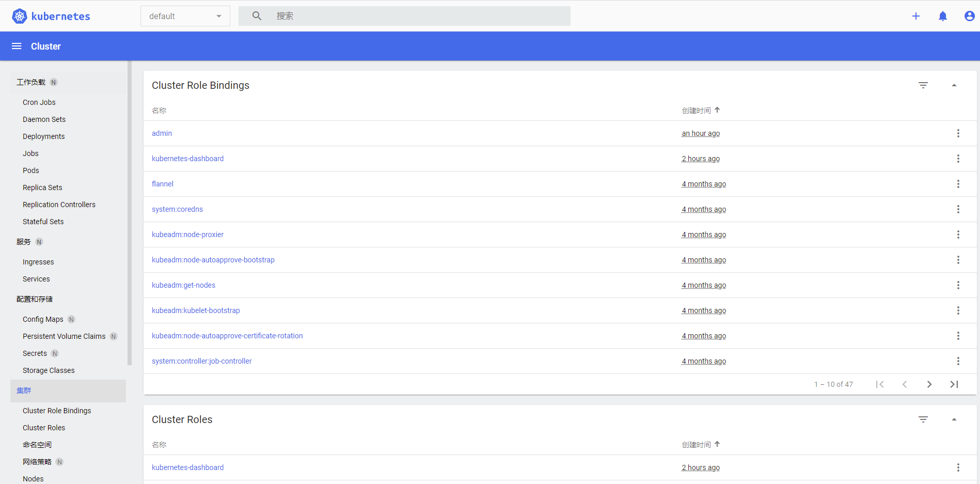
Task: Open the hamburger navigation menu
Action: (x=17, y=46)
